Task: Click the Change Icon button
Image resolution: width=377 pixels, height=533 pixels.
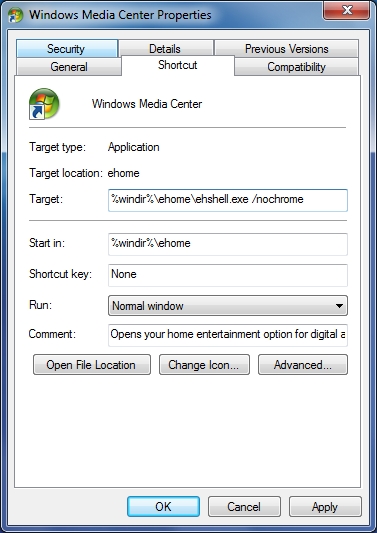Action: click(x=204, y=365)
